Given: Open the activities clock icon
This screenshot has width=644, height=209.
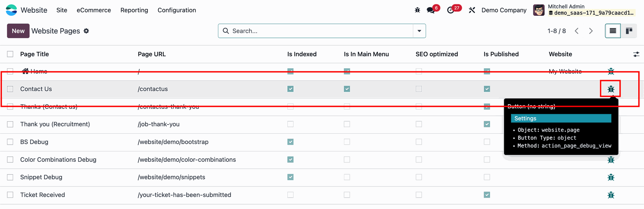Looking at the screenshot, I should [x=450, y=10].
